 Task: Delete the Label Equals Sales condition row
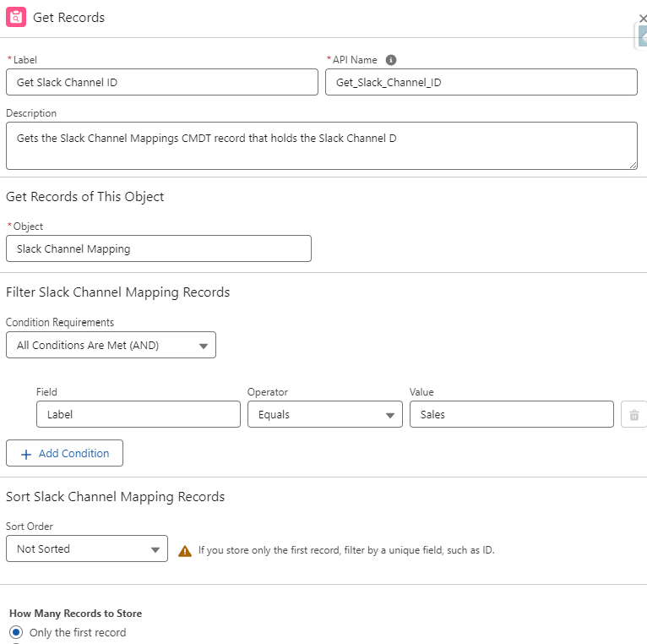pyautogui.click(x=633, y=414)
